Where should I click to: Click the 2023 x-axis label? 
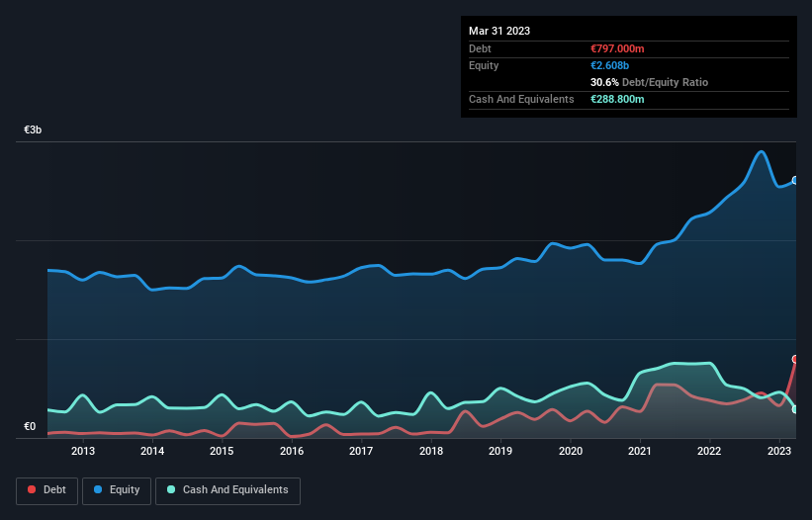pyautogui.click(x=778, y=451)
